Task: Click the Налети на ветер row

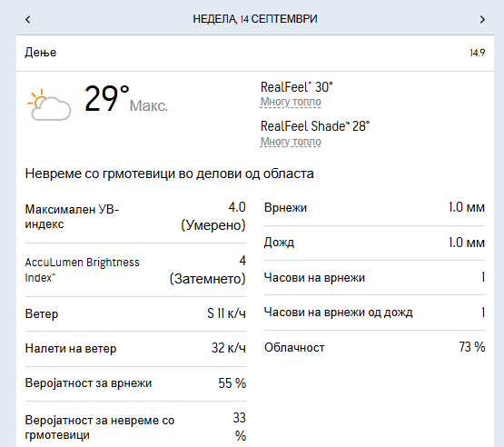Action: (135, 348)
